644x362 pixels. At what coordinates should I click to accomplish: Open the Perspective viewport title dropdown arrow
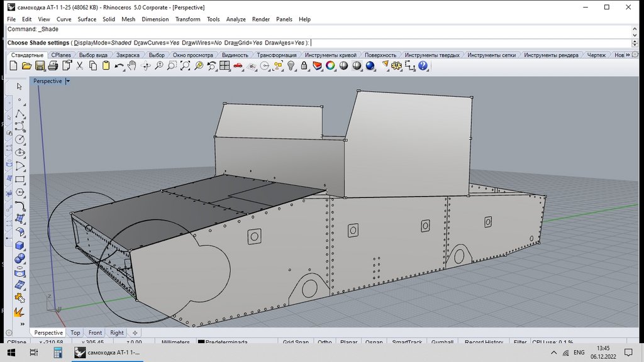point(68,81)
